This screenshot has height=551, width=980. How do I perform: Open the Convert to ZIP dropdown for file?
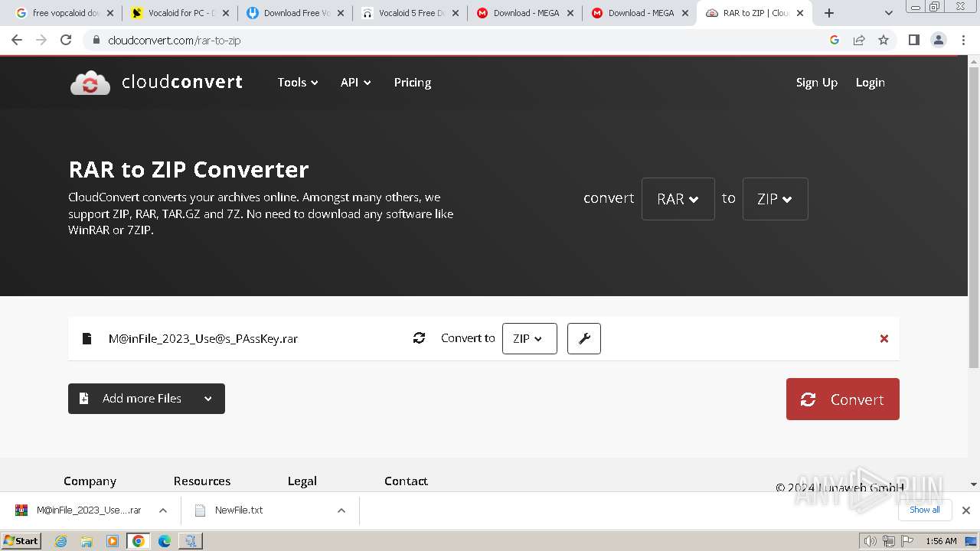pyautogui.click(x=530, y=338)
